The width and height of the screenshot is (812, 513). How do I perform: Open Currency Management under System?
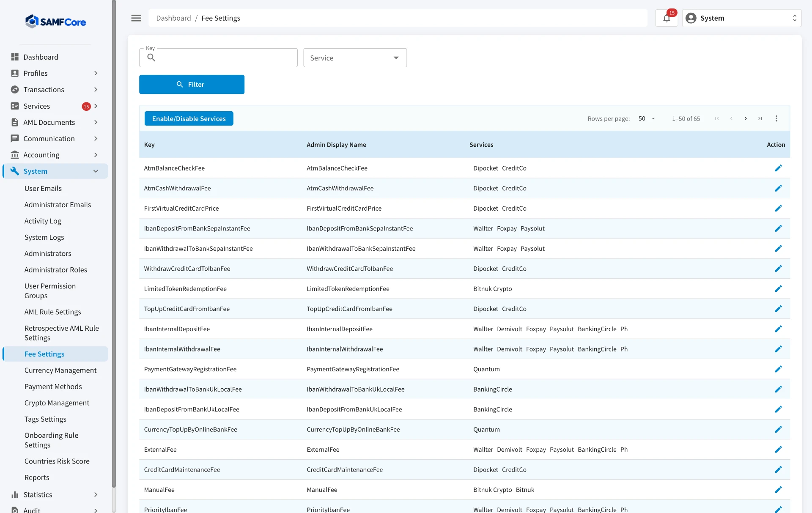coord(60,370)
